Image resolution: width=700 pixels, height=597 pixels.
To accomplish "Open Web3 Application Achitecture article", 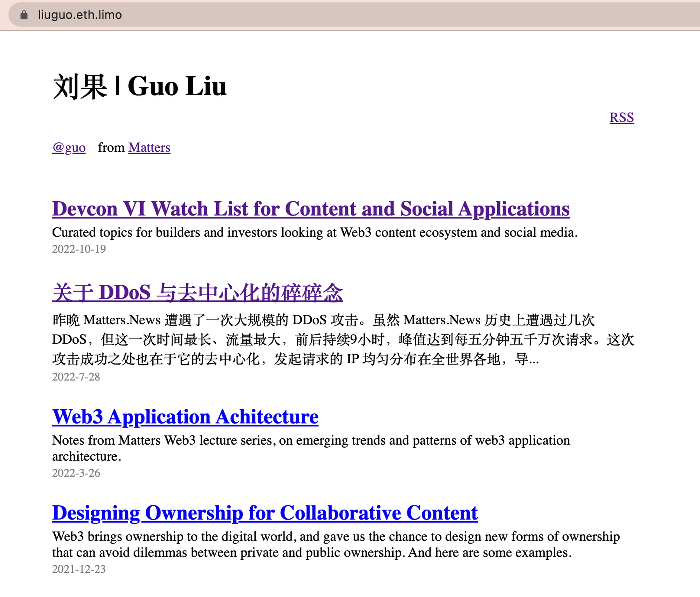I will pyautogui.click(x=185, y=417).
